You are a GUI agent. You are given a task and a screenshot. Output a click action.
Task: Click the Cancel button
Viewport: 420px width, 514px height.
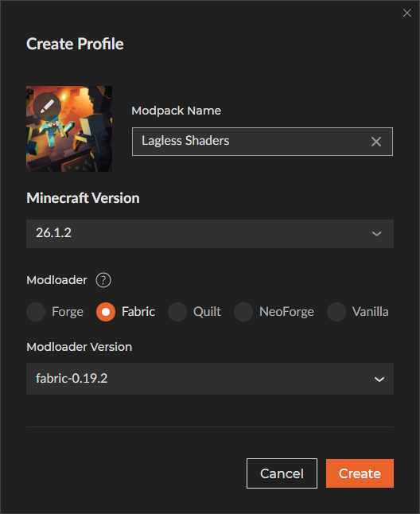coord(282,473)
